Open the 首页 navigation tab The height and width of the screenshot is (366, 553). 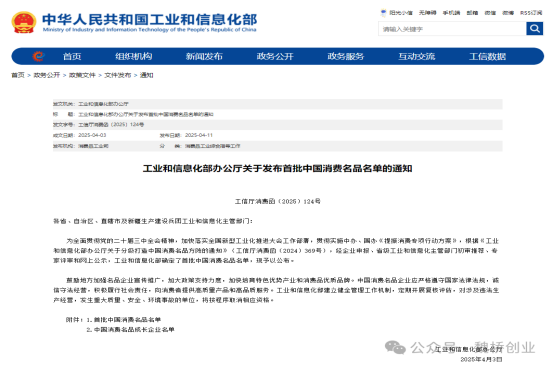(x=72, y=56)
